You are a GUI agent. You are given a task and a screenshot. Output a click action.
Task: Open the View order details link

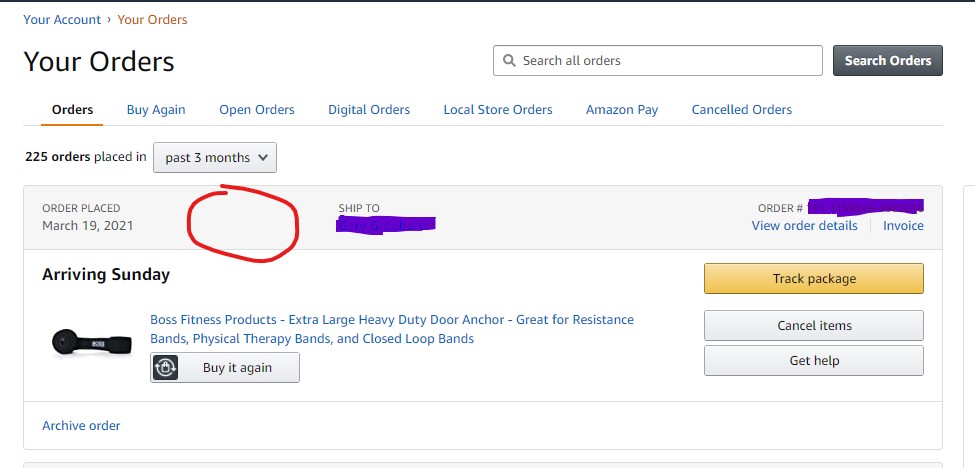point(805,226)
